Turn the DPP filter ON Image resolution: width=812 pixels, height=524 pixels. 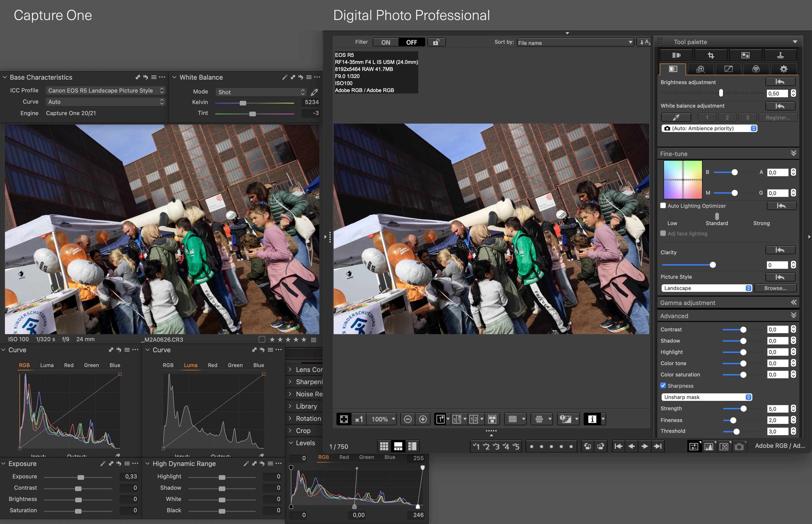pyautogui.click(x=385, y=42)
